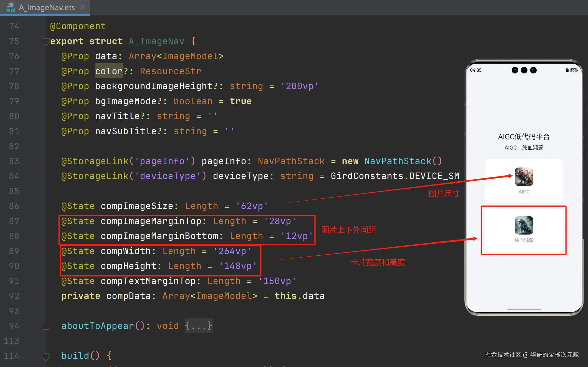Click NavPathStack constructor call on line 83
Image resolution: width=588 pixels, height=367 pixels.
point(403,161)
